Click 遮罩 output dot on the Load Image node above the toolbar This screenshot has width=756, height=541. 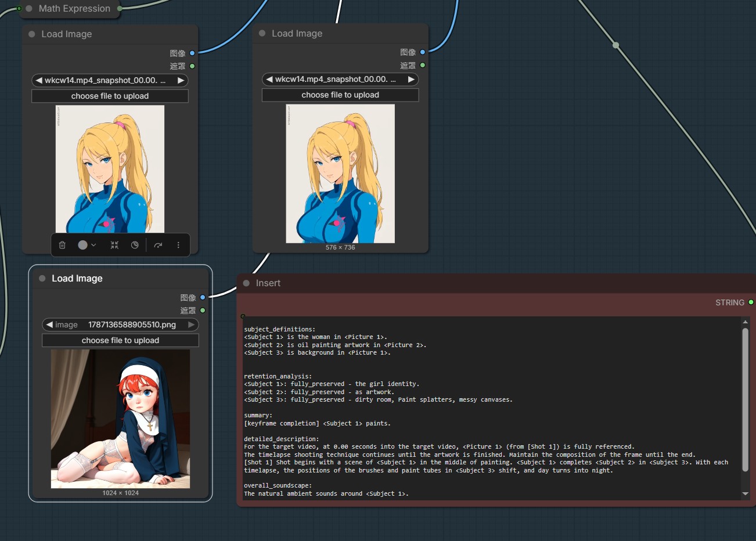pos(192,66)
